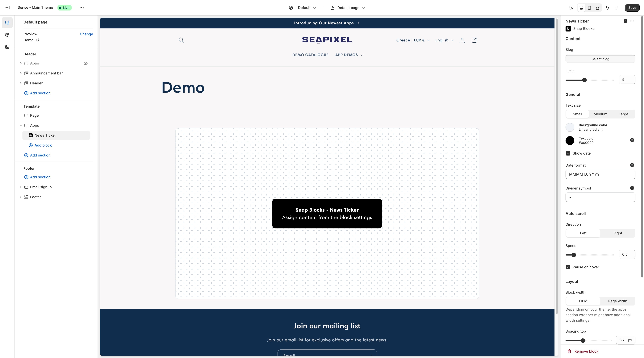Open App embeds icon in sidebar

7,47
